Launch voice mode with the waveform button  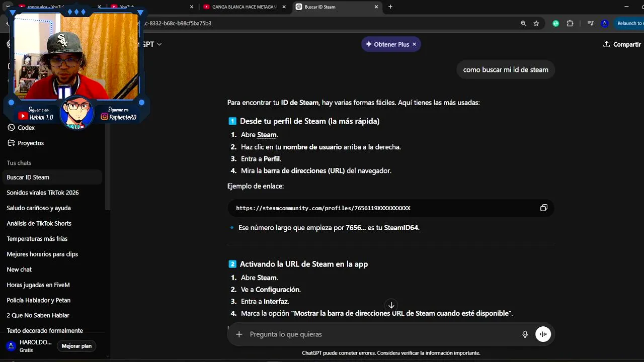click(x=543, y=334)
